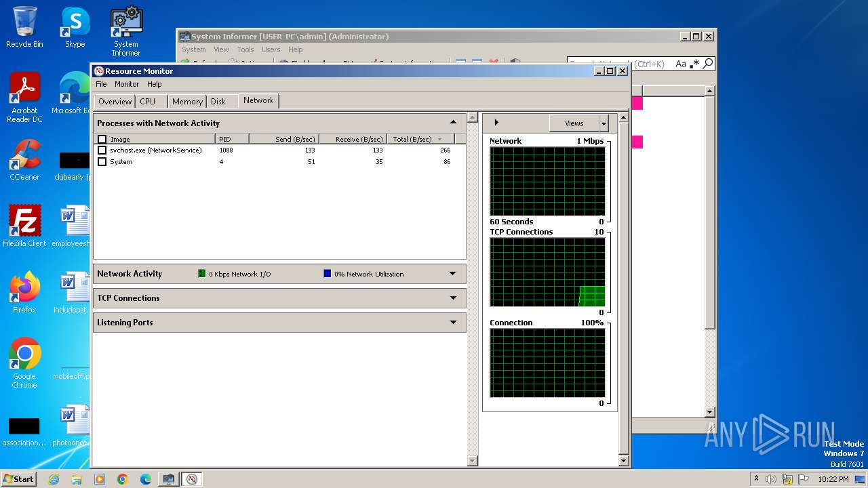Screen dimensions: 868x488
Task: Select the svchost.exe (NetworkService) row
Action: (x=279, y=150)
